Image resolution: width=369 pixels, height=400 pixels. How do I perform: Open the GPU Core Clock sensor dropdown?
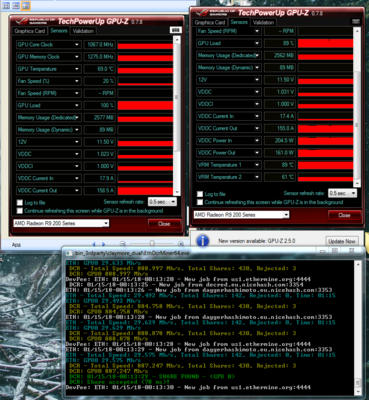[x=77, y=45]
